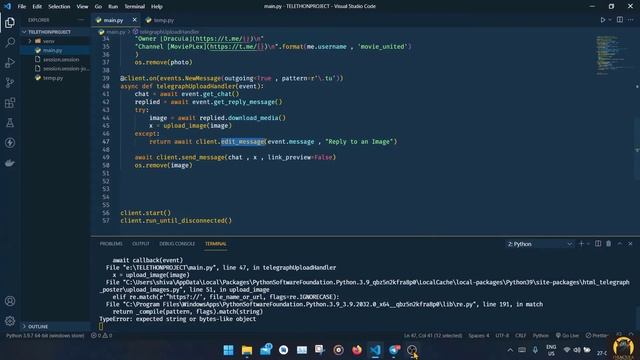The width and height of the screenshot is (640, 360).
Task: Open the Explorer view in activity bar
Action: tap(10, 22)
